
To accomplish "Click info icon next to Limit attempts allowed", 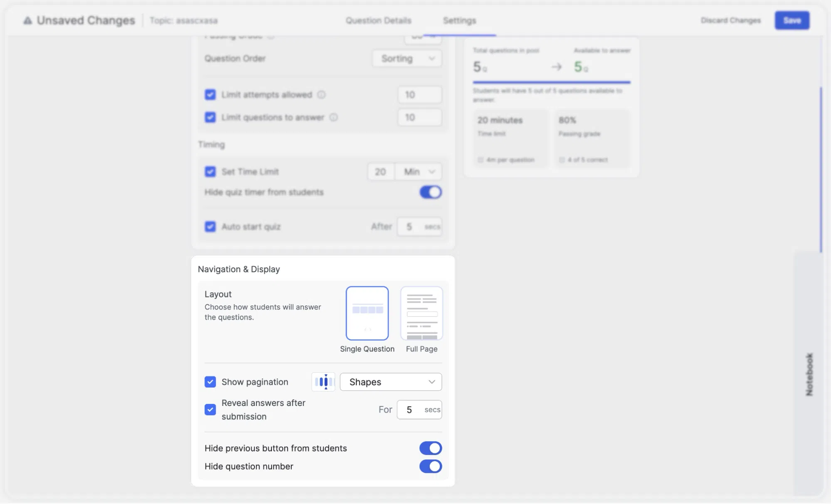I will 321,95.
